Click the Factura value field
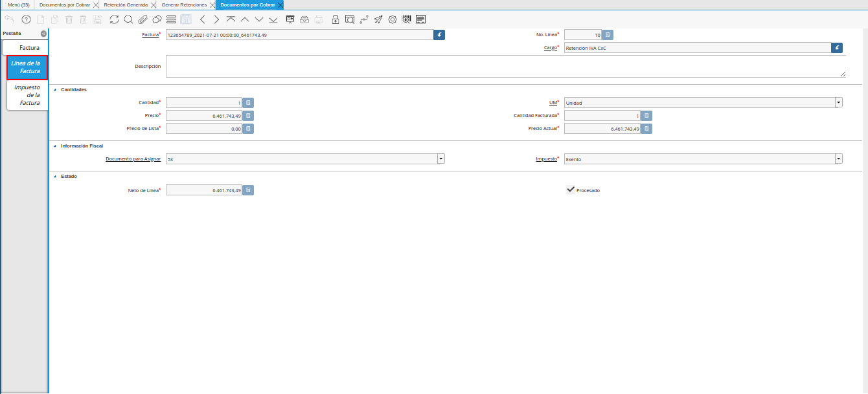868x394 pixels. 299,35
